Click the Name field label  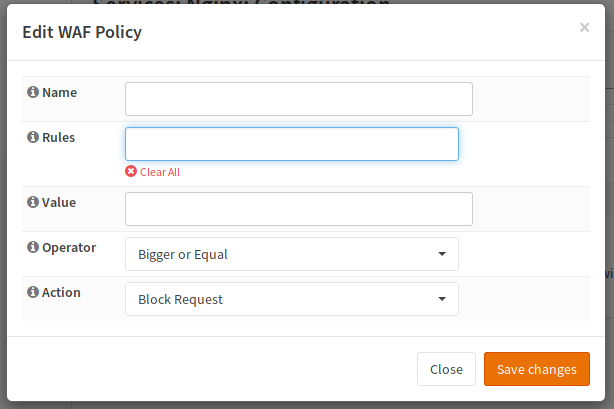59,92
